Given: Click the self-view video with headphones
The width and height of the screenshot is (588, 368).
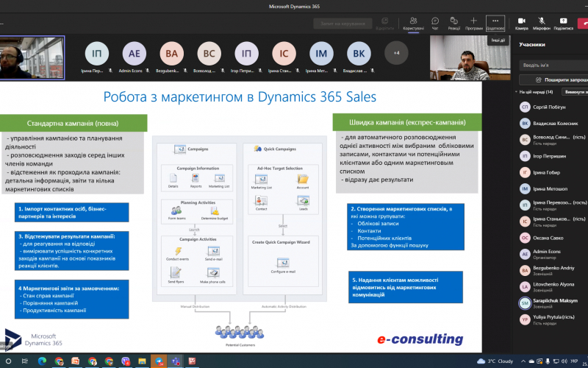Looking at the screenshot, I should [32, 58].
